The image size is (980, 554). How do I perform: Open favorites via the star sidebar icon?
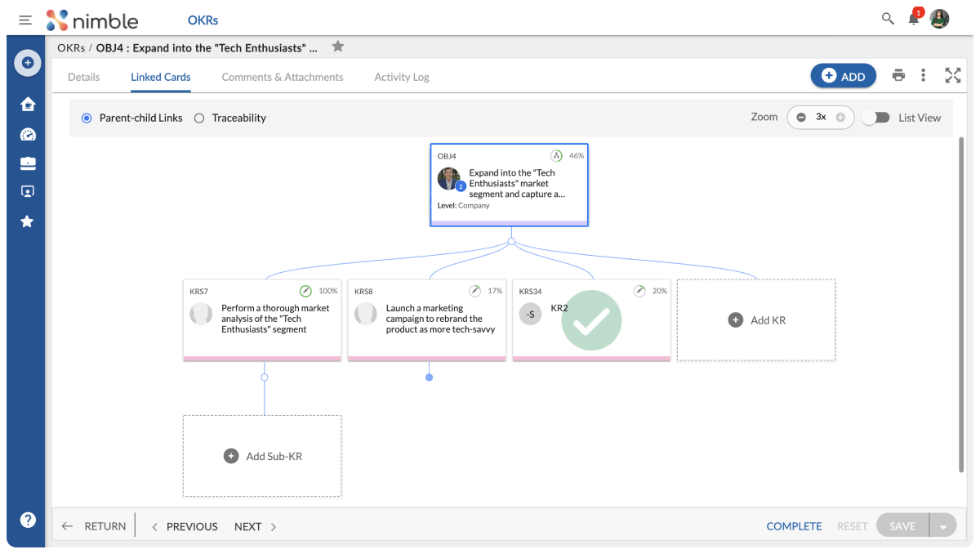27,221
